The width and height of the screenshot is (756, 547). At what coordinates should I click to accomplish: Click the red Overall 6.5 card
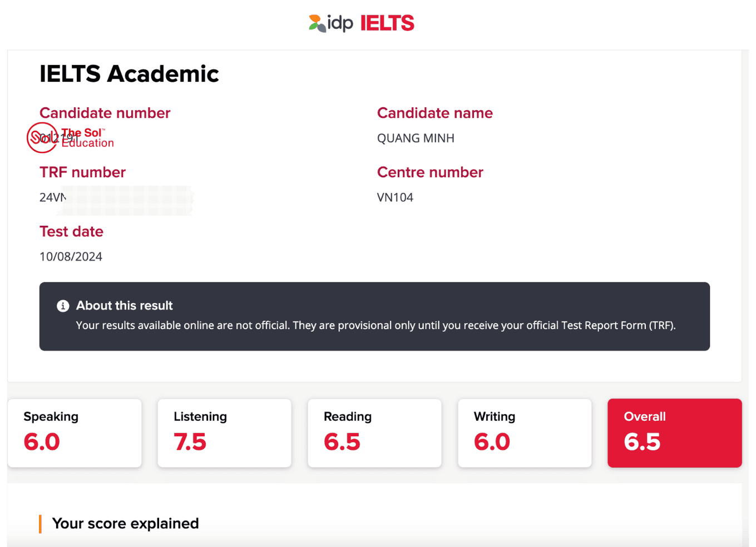(674, 433)
